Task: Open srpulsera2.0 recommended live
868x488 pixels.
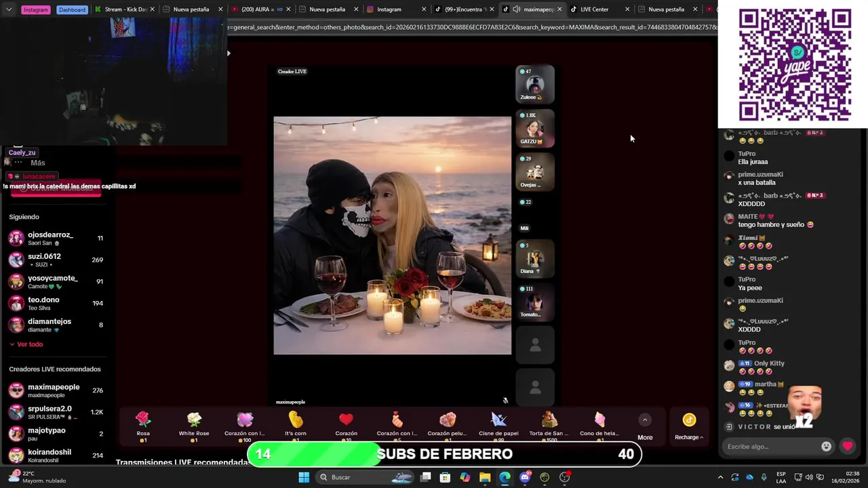Action: tap(56, 412)
